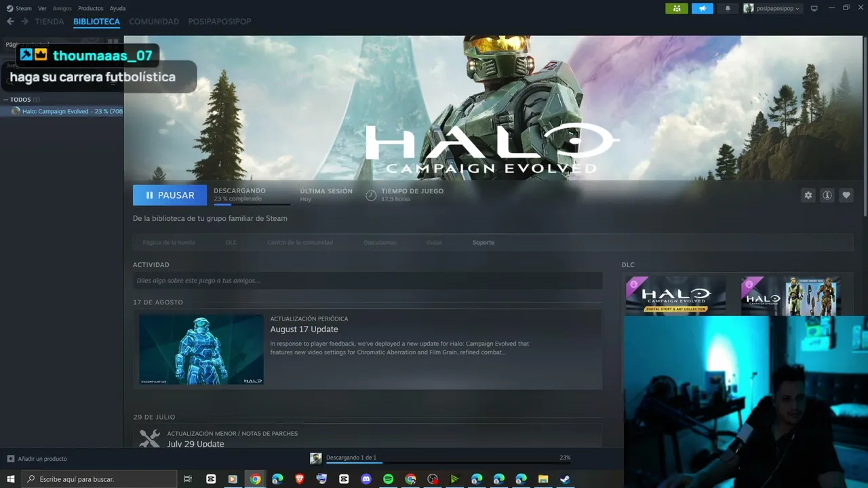The image size is (868, 488).
Task: Click 'De la biblioteca de tu grupo familiar' text
Action: pyautogui.click(x=210, y=218)
